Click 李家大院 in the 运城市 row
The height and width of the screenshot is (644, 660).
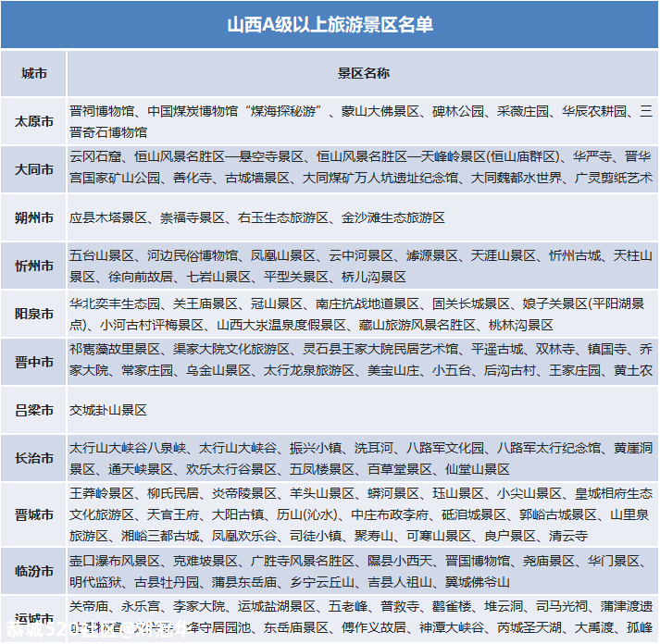[199, 606]
